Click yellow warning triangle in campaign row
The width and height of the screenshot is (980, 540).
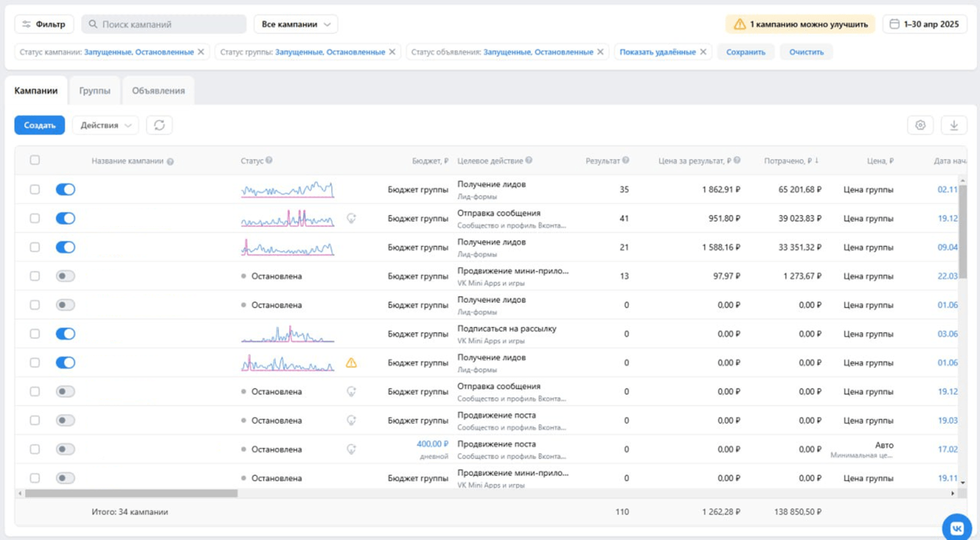[351, 363]
